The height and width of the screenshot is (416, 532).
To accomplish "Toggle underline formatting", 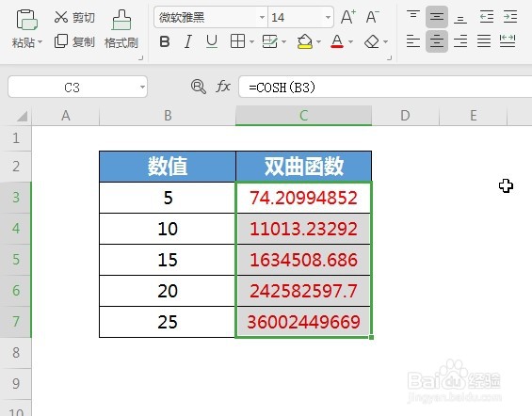I will 212,41.
